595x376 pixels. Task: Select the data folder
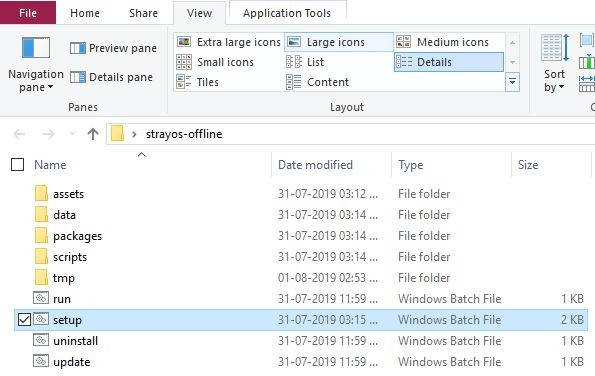(41, 215)
